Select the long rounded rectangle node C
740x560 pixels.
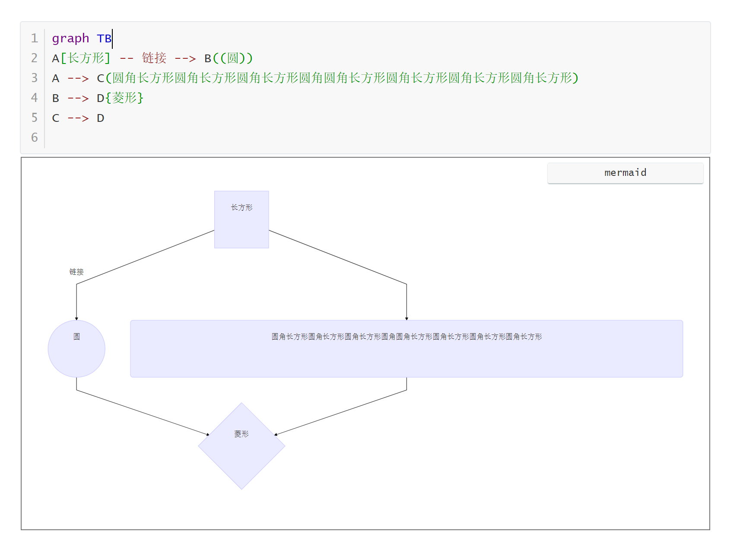(x=406, y=348)
